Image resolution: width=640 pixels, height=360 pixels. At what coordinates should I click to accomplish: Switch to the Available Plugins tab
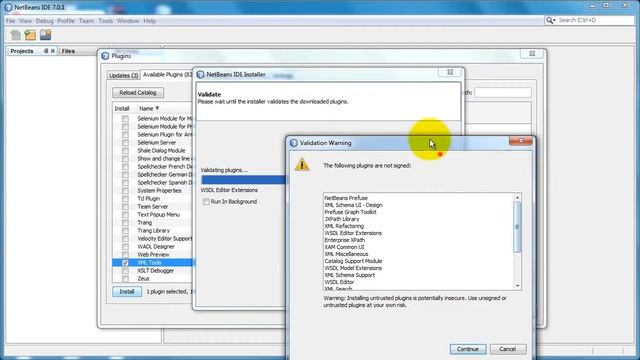click(167, 75)
